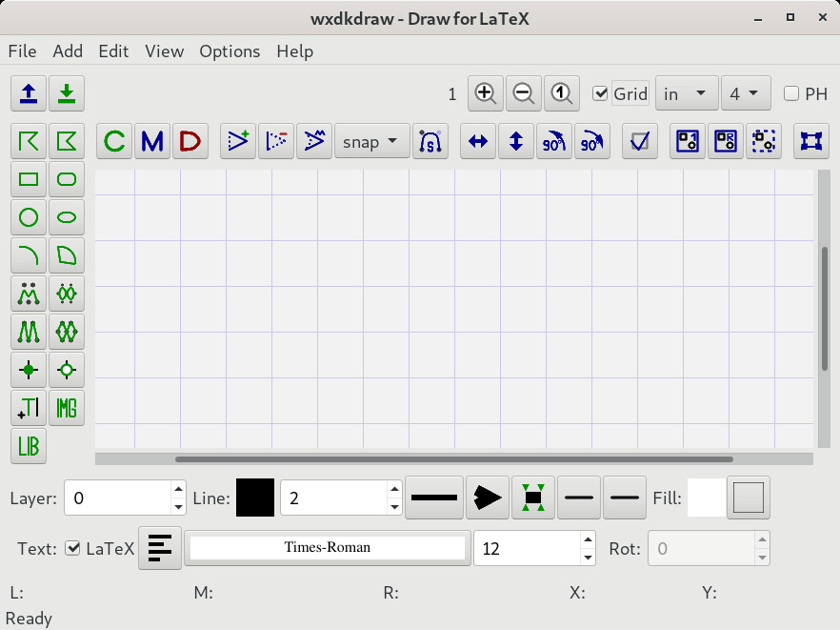Click the dashed ungroup icon

pos(764,142)
